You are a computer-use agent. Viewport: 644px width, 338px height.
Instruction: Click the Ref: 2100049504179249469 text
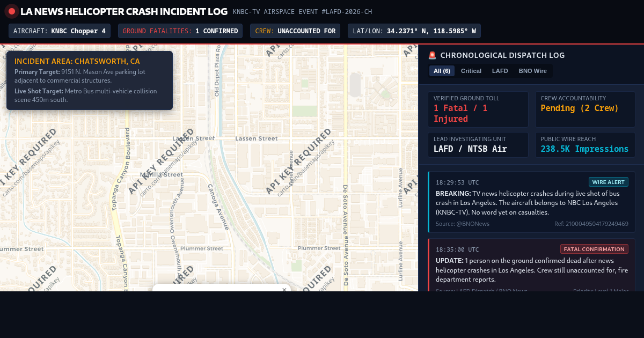point(591,224)
